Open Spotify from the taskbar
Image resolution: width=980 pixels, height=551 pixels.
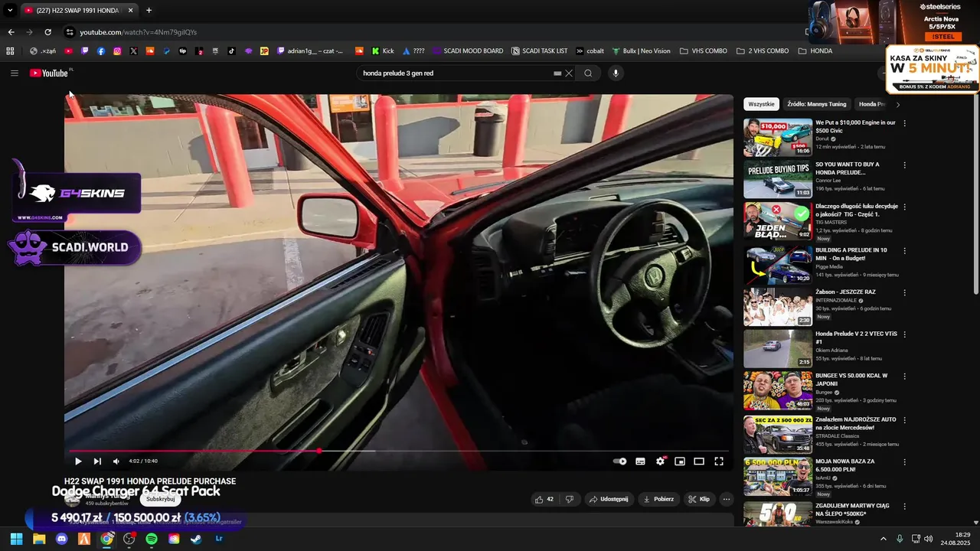point(152,539)
